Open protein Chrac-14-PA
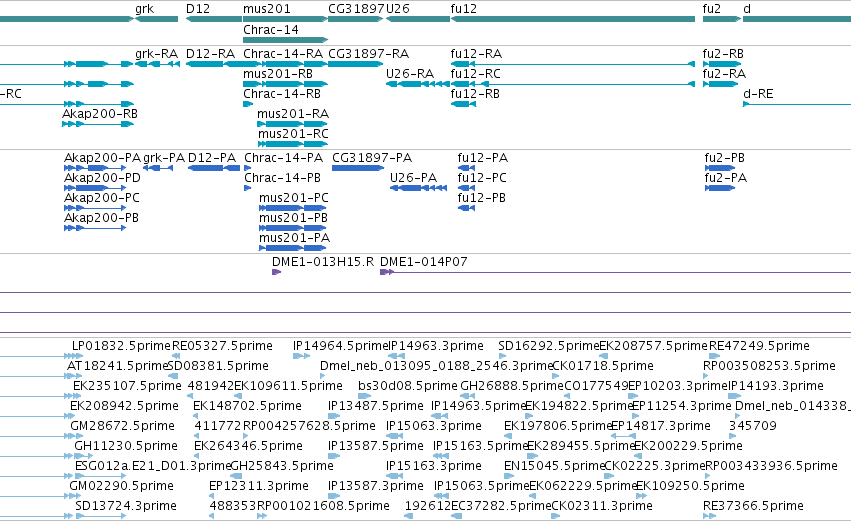Image resolution: width=851 pixels, height=521 pixels. (283, 158)
